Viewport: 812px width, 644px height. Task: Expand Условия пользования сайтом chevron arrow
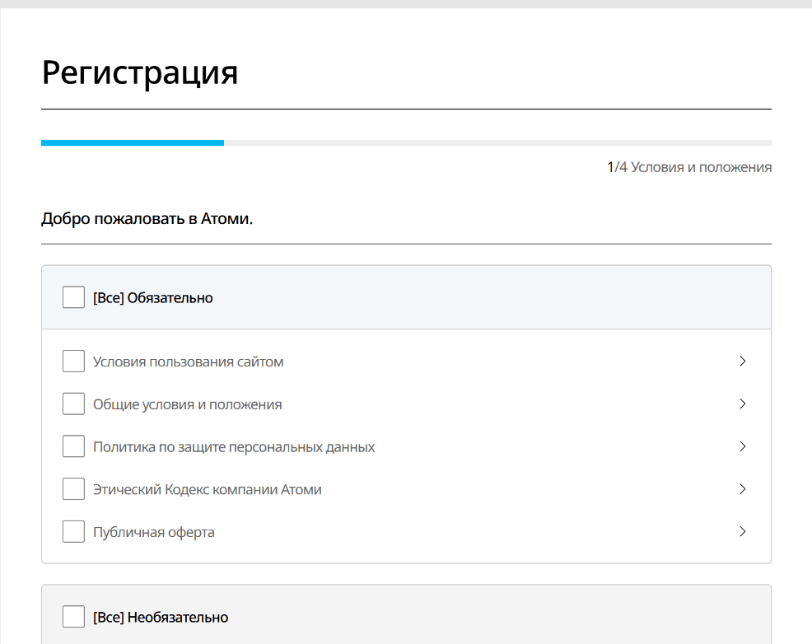(x=743, y=361)
